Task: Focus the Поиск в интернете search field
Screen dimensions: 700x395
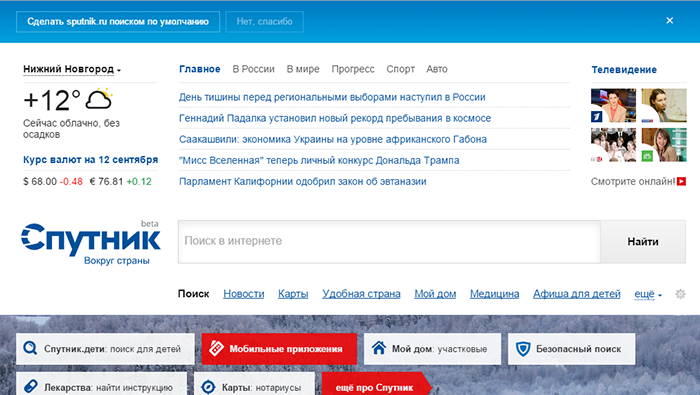Action: point(389,241)
